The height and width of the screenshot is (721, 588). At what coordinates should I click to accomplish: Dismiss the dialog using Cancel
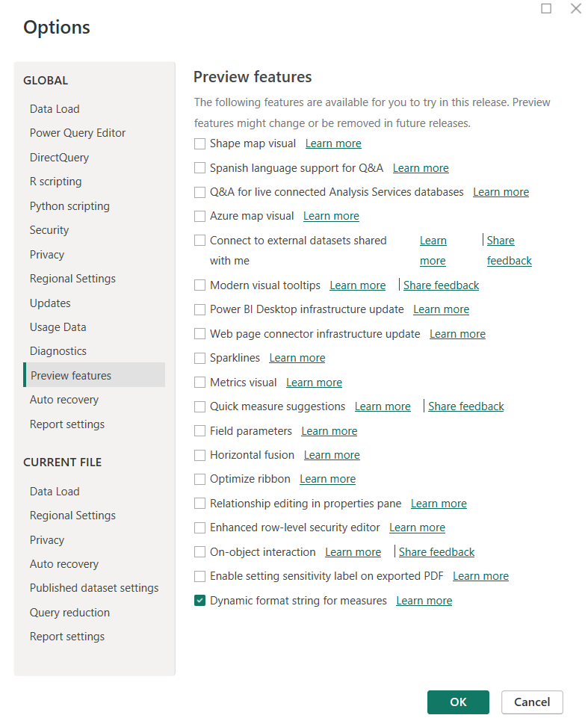click(x=531, y=702)
